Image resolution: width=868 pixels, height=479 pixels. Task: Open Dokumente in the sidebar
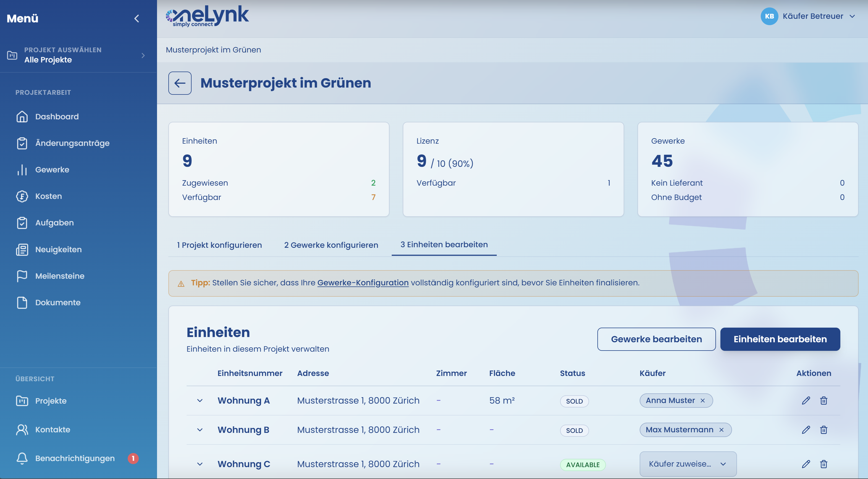click(57, 302)
